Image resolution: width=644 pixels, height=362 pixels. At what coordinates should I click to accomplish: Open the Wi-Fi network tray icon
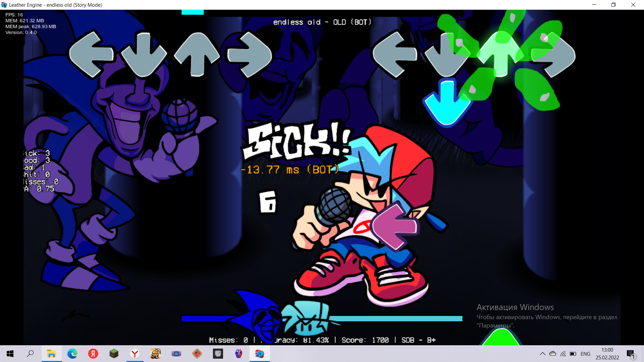pyautogui.click(x=563, y=354)
